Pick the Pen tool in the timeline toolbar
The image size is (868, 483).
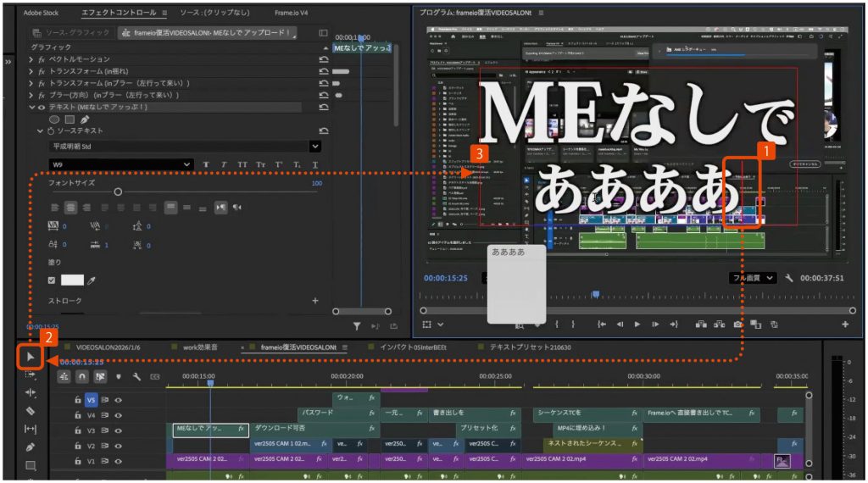[x=31, y=447]
